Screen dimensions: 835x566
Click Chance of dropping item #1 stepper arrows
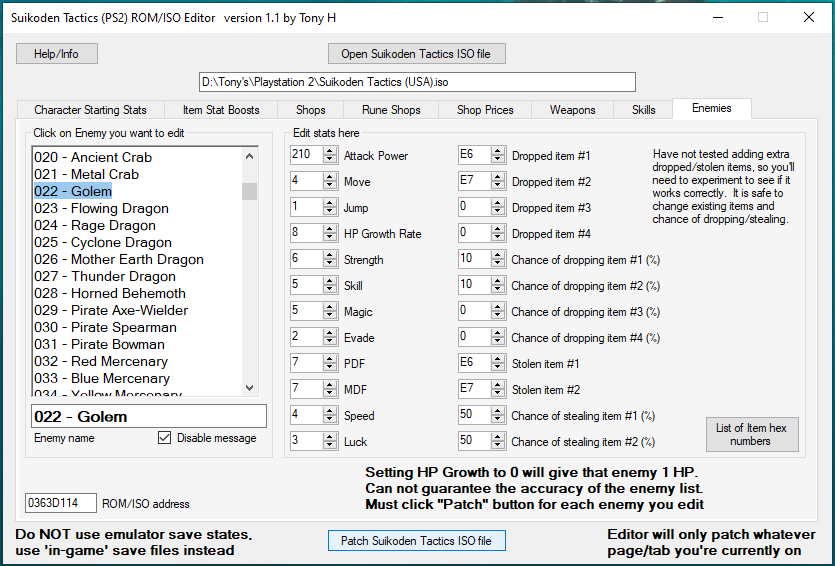498,259
